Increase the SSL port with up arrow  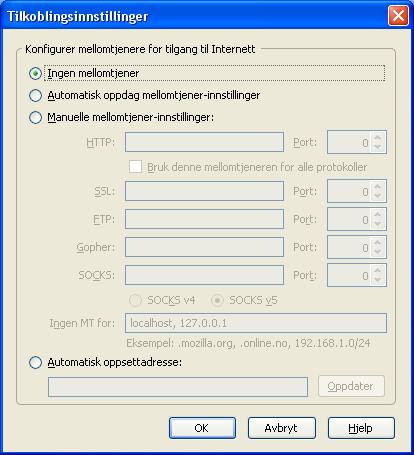pos(378,186)
